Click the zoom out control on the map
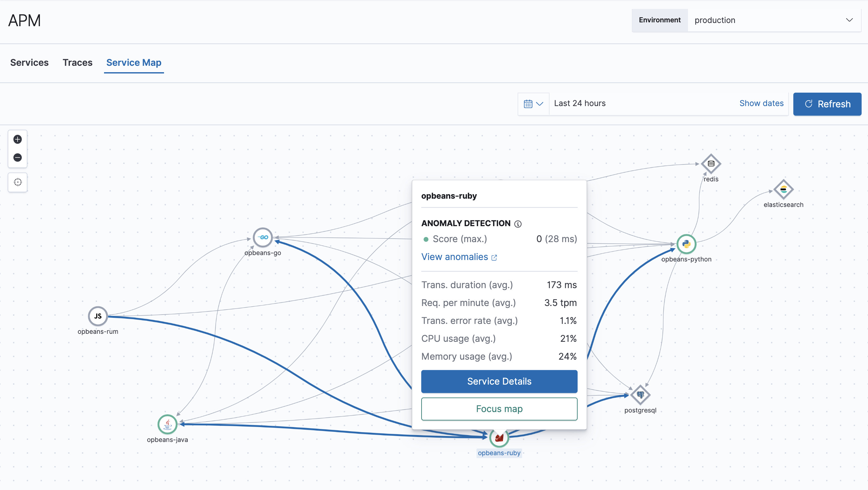 pos(18,157)
